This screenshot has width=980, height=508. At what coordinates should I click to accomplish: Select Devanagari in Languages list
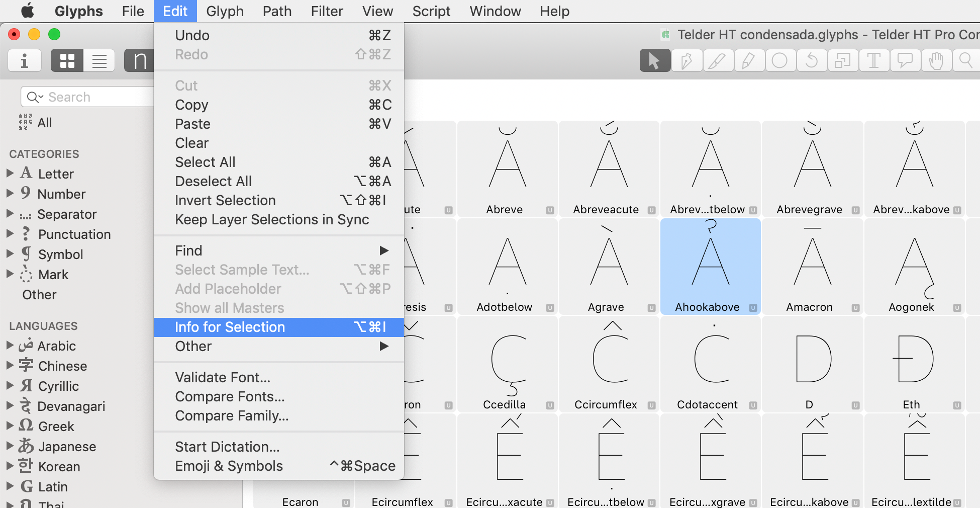click(71, 406)
